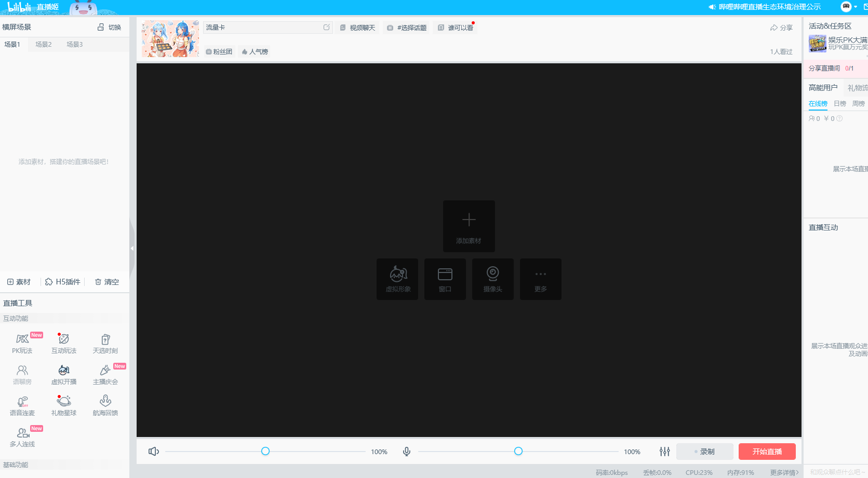Click the 1人看过 viewer count

coord(781,51)
